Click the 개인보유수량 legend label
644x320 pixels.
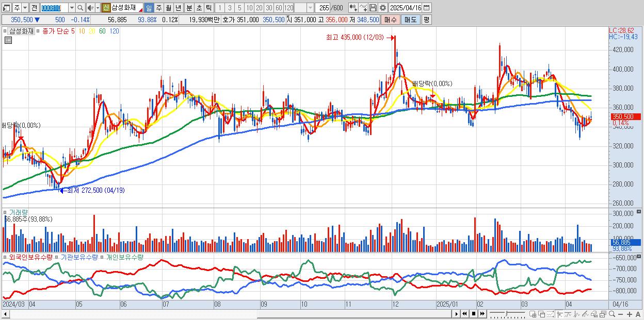[x=124, y=257]
